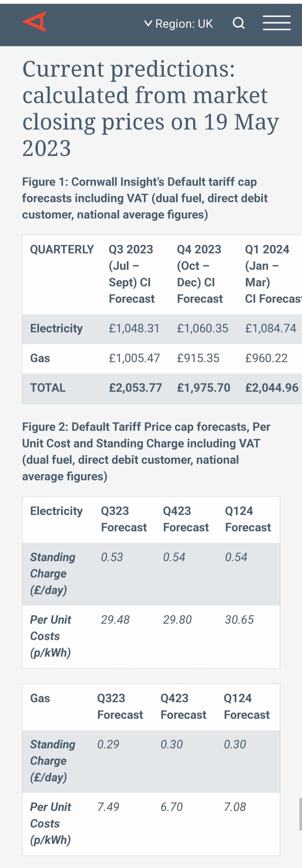Select the £1,975.70 total cell
Image resolution: width=302 pixels, height=868 pixels.
[204, 388]
